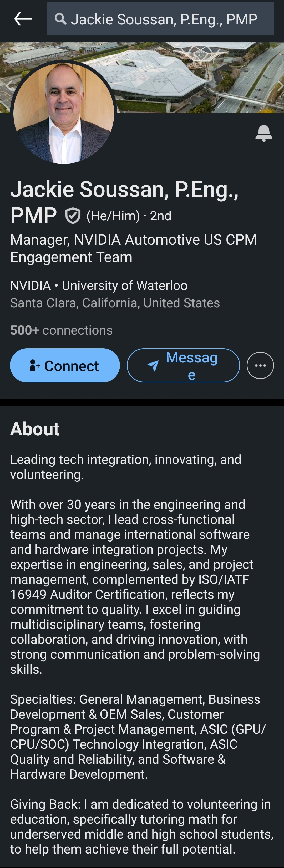
Task: Tap the paper plane icon in Message
Action: tap(153, 366)
